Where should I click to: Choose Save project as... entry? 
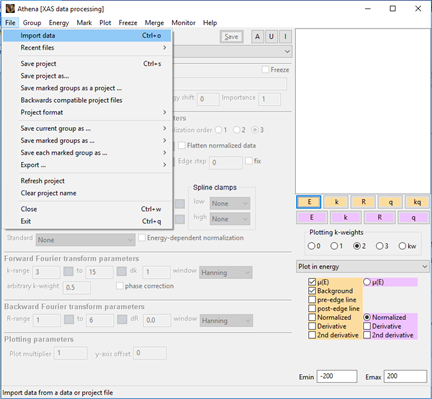click(87, 76)
